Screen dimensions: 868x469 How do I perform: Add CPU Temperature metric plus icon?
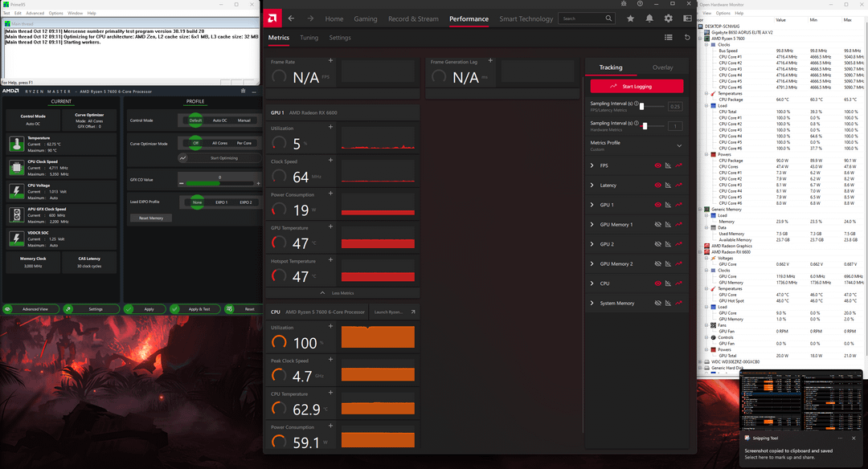(x=330, y=392)
